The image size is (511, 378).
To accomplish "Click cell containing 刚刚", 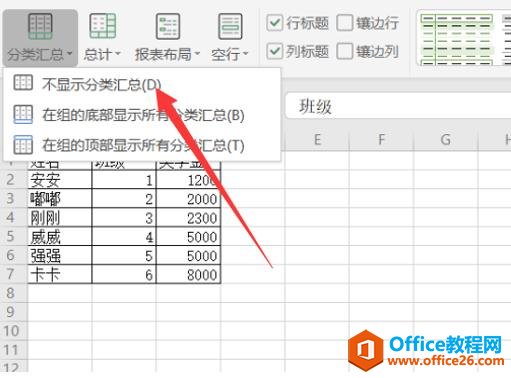I will (x=60, y=218).
